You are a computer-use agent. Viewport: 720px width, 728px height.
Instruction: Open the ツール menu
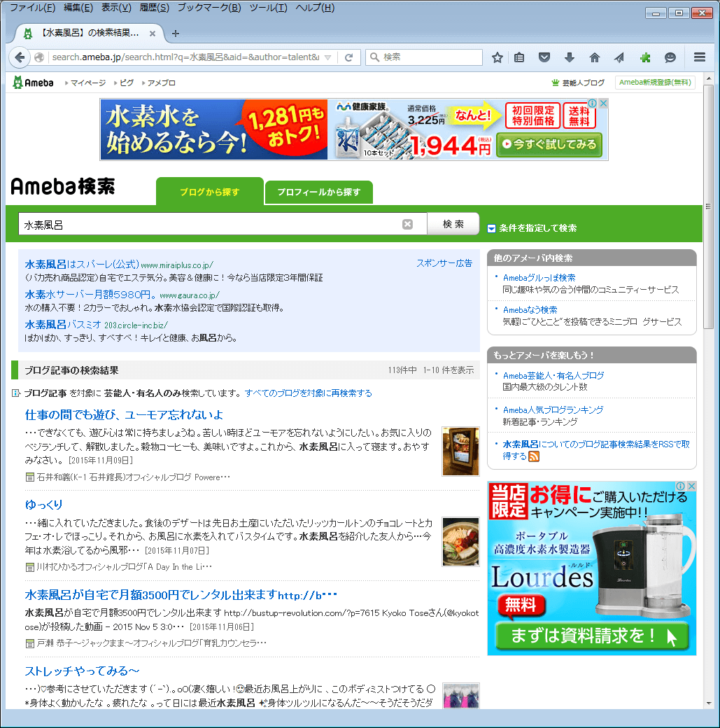pos(268,8)
